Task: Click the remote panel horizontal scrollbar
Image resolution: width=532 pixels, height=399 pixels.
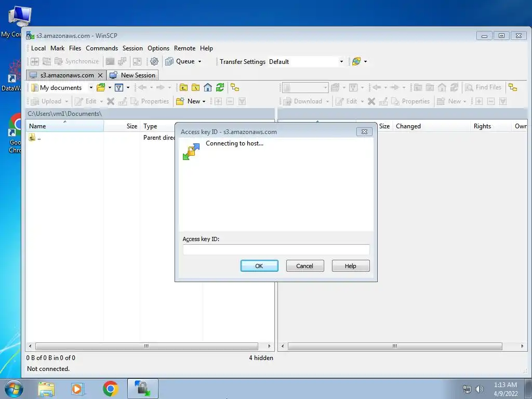Action: [x=395, y=346]
